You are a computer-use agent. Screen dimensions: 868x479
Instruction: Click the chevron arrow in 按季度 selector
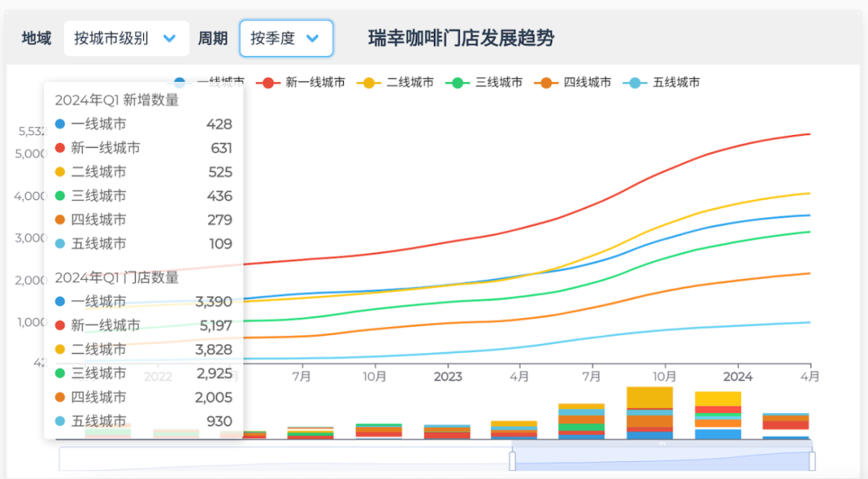tap(313, 39)
